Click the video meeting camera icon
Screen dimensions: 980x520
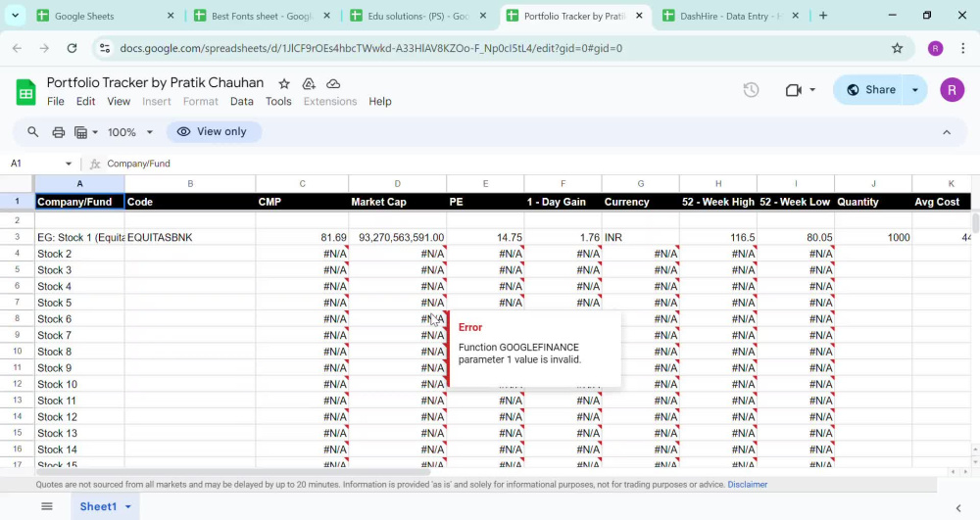coord(793,90)
